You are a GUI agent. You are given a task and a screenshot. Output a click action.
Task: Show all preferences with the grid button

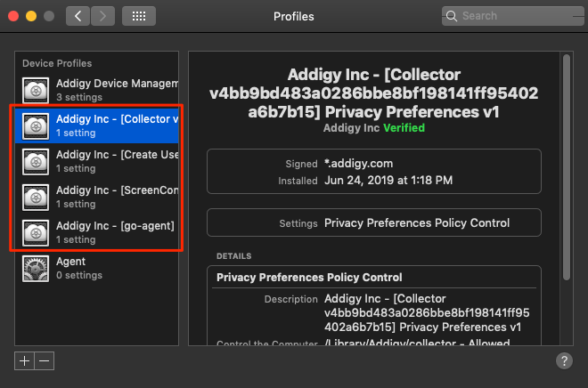click(x=139, y=16)
